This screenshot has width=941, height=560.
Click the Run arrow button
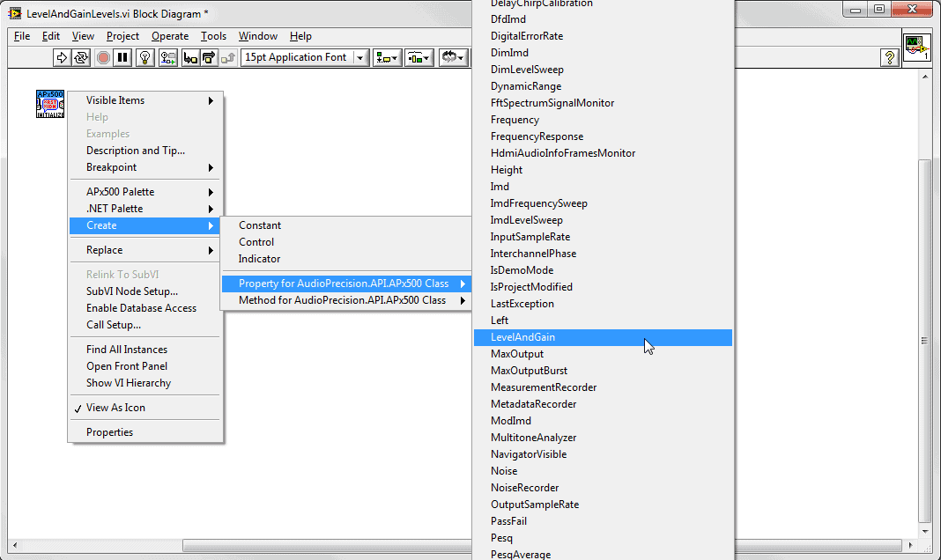pyautogui.click(x=62, y=57)
